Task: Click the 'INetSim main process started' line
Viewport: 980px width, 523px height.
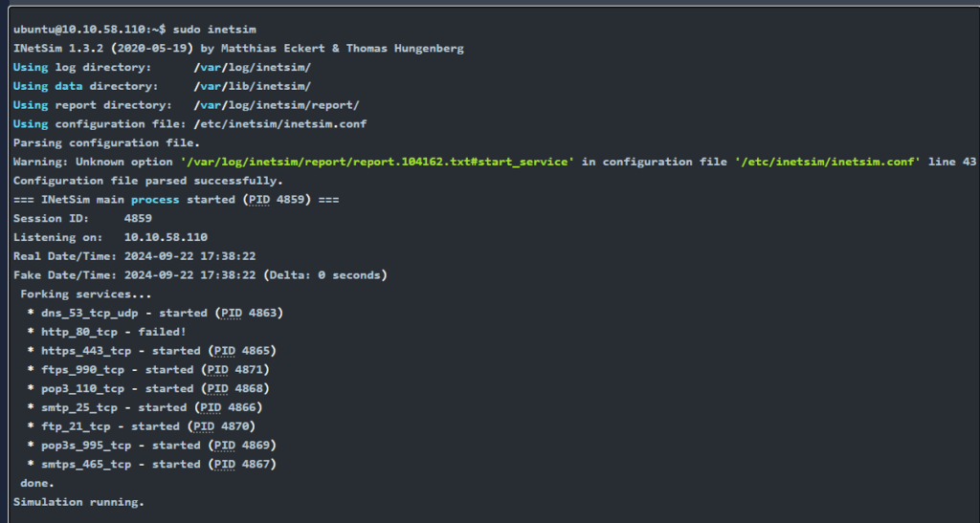Action: 176,200
